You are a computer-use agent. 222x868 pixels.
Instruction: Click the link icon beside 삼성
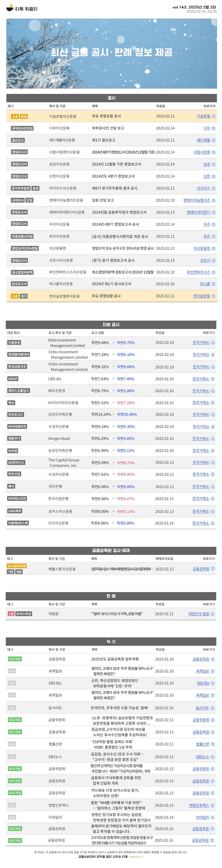pyautogui.click(x=214, y=164)
